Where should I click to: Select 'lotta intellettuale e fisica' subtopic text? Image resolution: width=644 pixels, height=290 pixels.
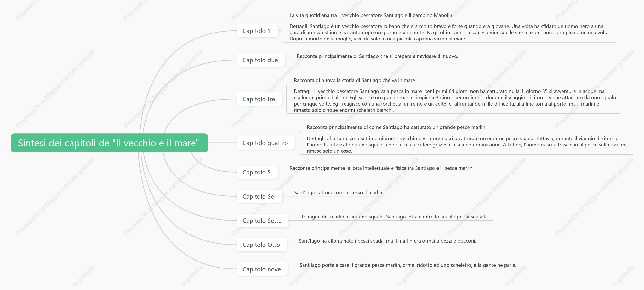(x=381, y=168)
